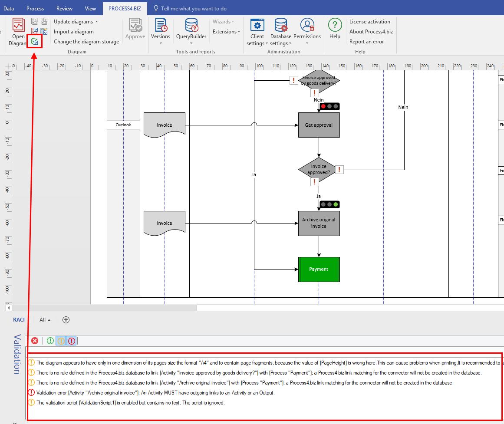504x424 pixels.
Task: Toggle green info messages filter
Action: (x=50, y=341)
